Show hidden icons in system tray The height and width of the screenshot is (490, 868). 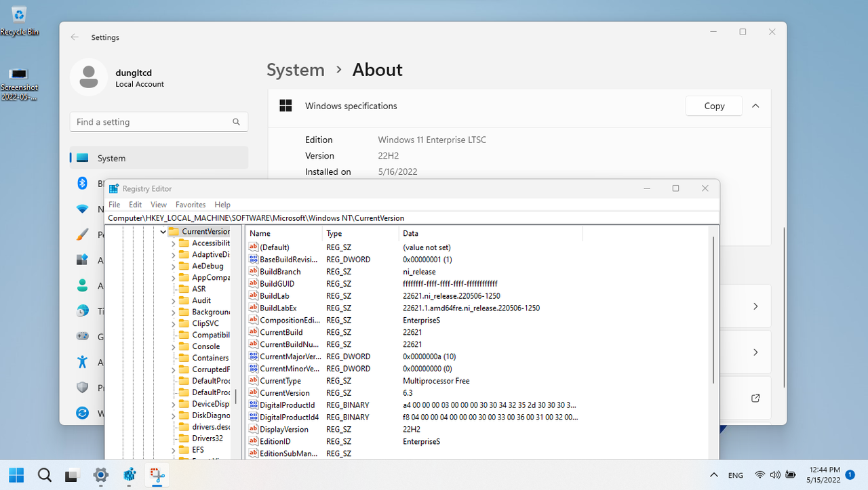(713, 474)
